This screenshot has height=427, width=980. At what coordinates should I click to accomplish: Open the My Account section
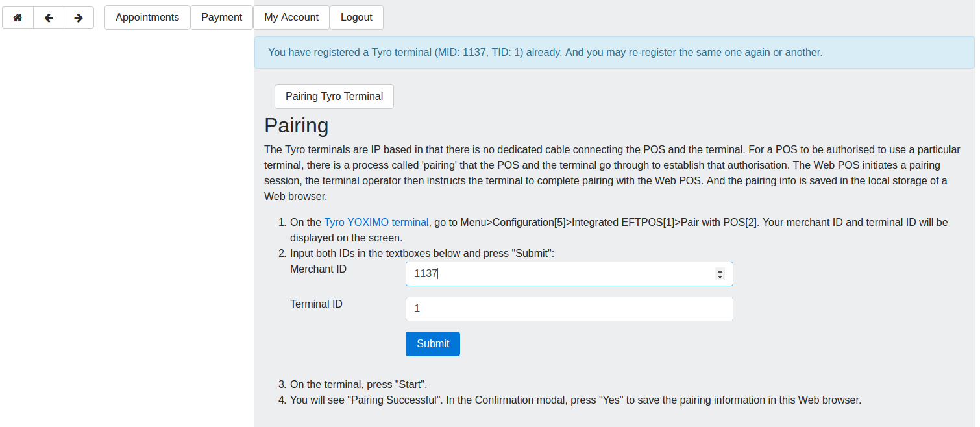(291, 18)
